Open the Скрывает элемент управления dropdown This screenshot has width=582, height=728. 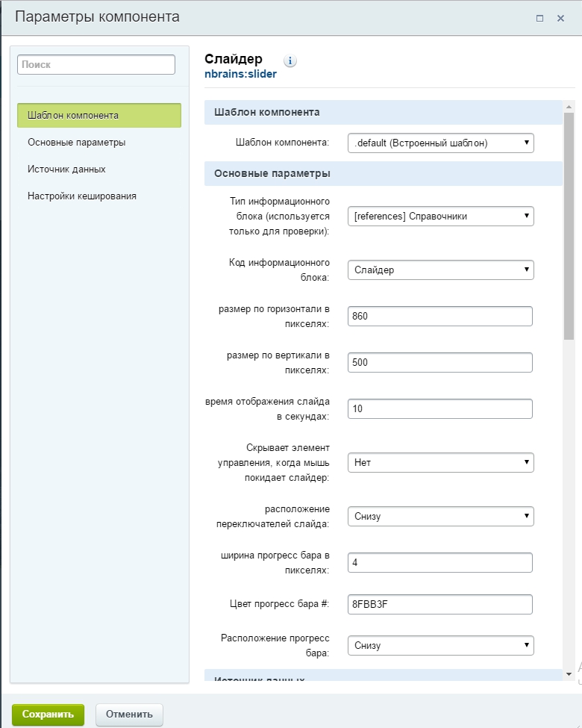click(x=441, y=462)
